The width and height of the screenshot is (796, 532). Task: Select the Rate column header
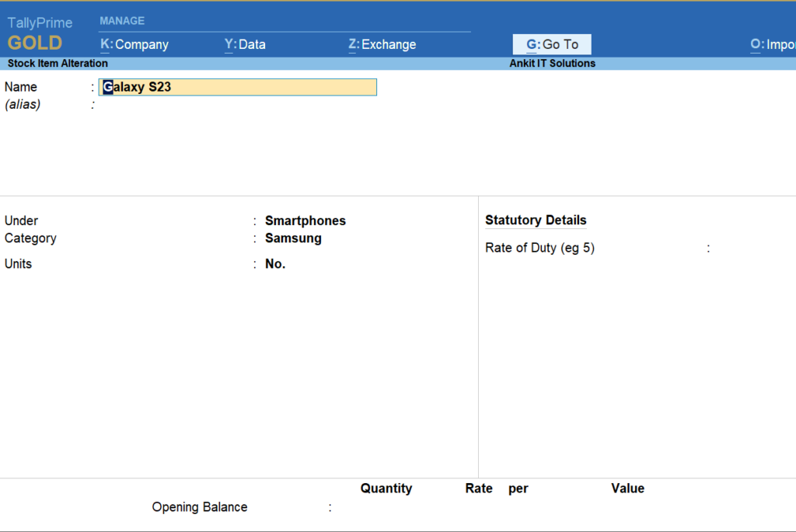pos(478,488)
